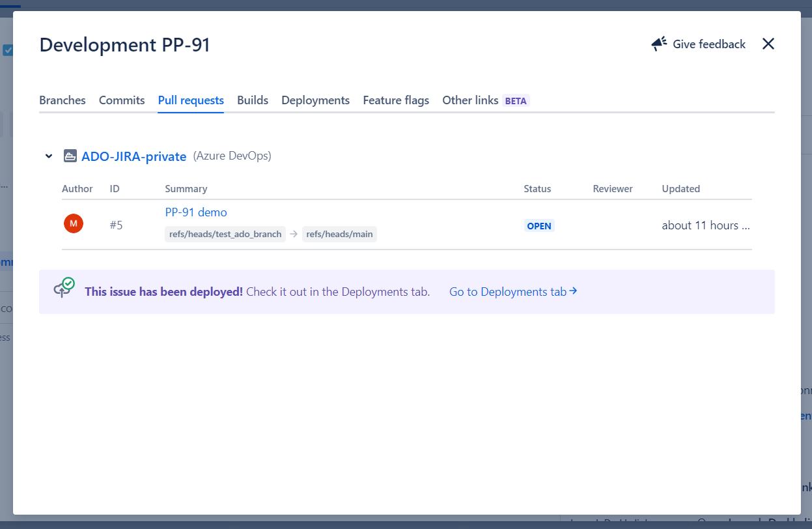Click the arrow between the two branch refs
Viewport: 812px width, 529px height.
295,234
